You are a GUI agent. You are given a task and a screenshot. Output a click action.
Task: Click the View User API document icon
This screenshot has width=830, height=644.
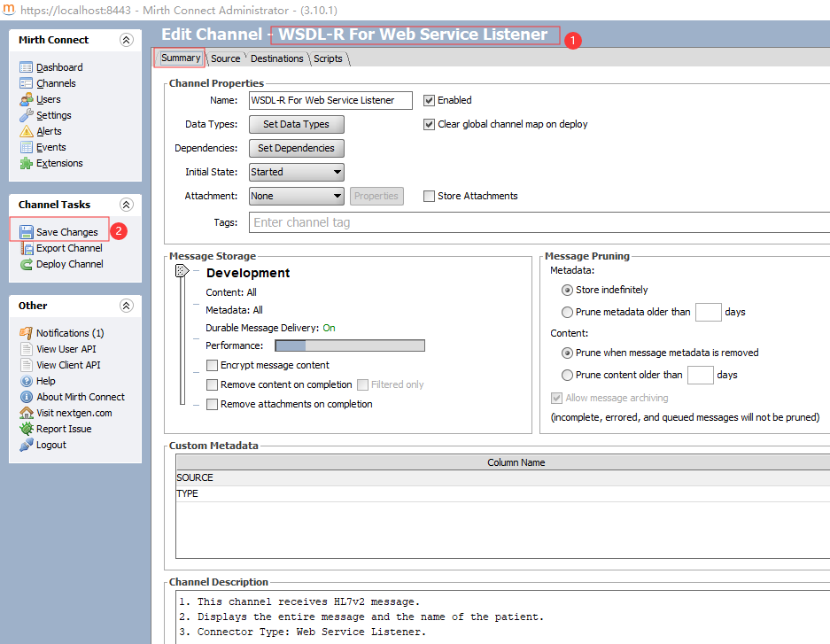click(x=26, y=349)
